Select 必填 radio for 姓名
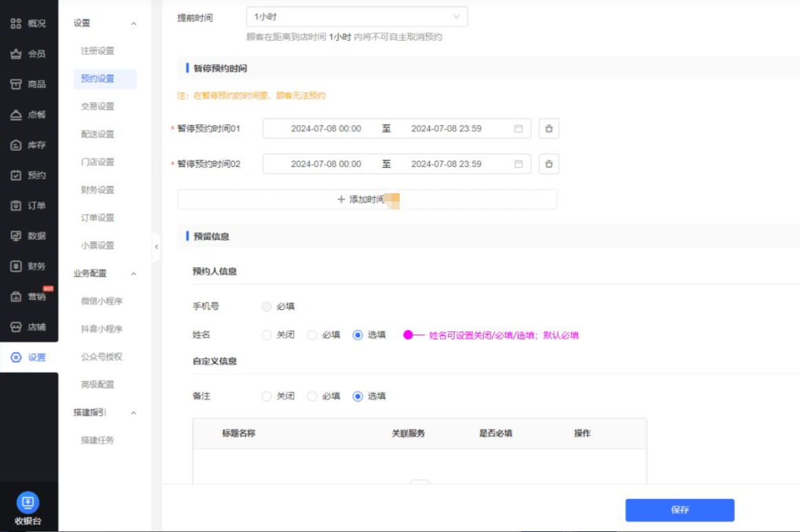This screenshot has width=800, height=532. (312, 335)
